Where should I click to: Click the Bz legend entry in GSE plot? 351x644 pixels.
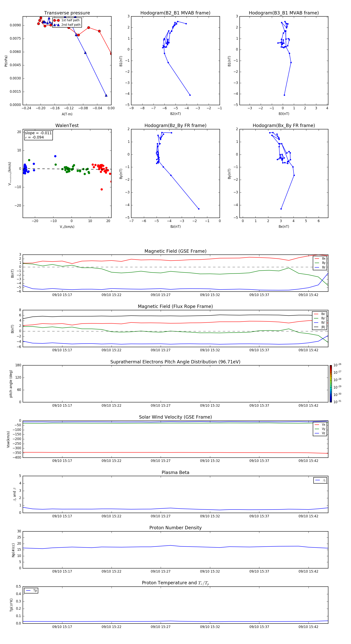coord(320,267)
